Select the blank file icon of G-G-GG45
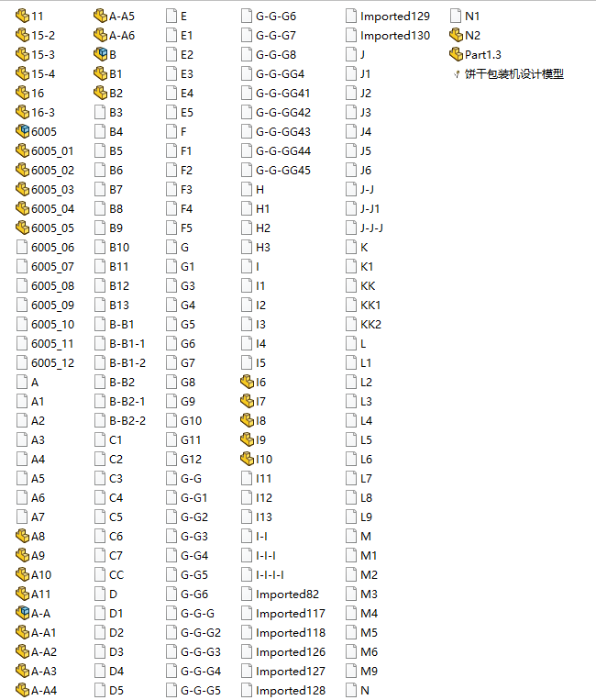 [247, 170]
